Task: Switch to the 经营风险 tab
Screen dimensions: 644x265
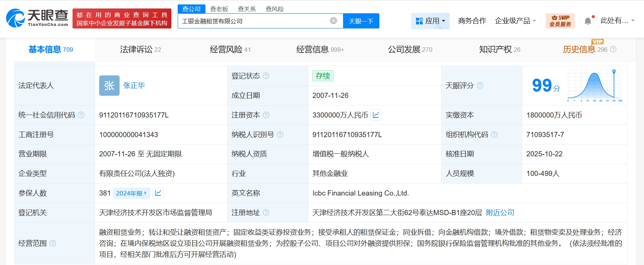Action: (x=230, y=50)
